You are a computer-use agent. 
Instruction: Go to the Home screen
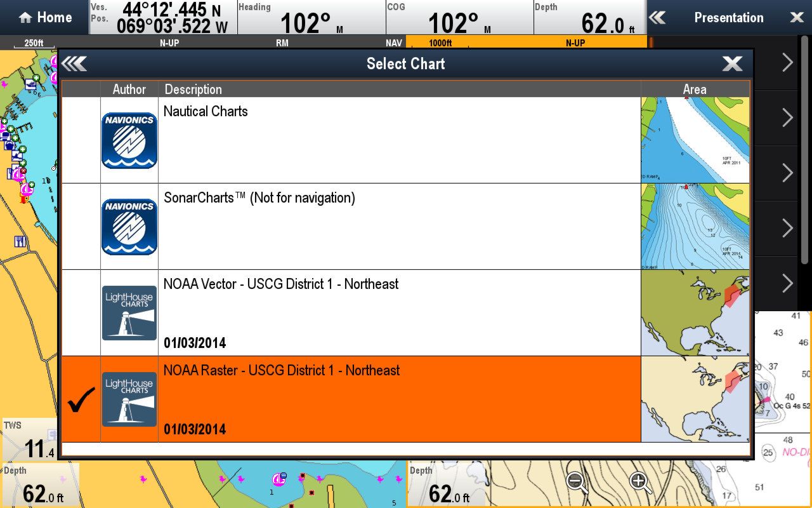click(x=44, y=17)
